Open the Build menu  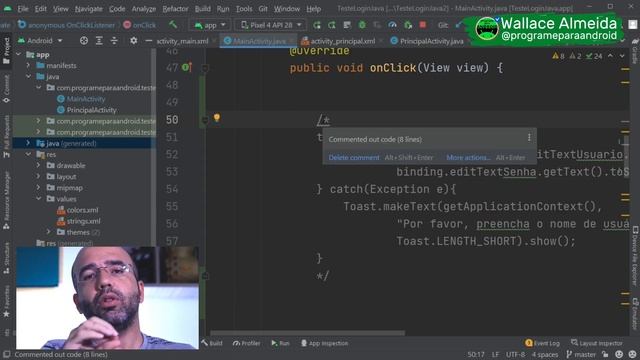202,9
